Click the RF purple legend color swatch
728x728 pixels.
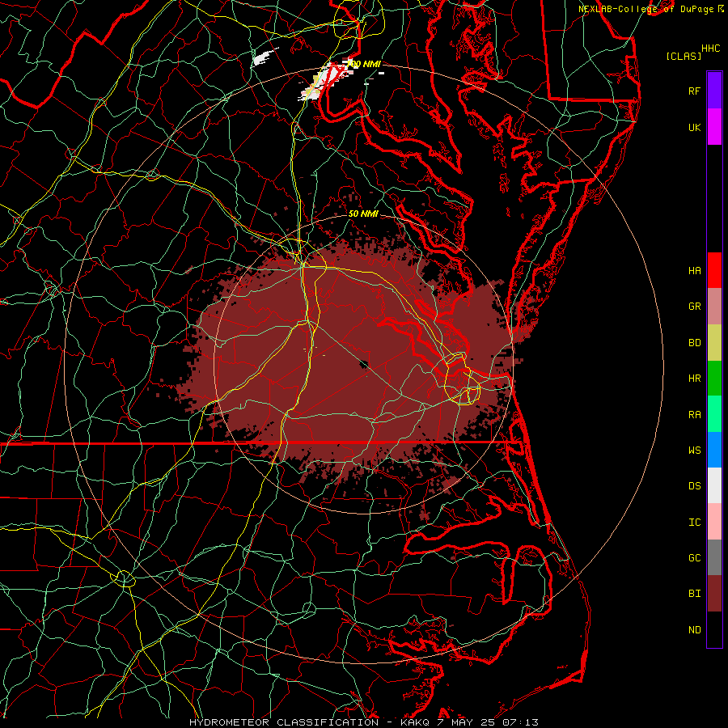(x=714, y=91)
